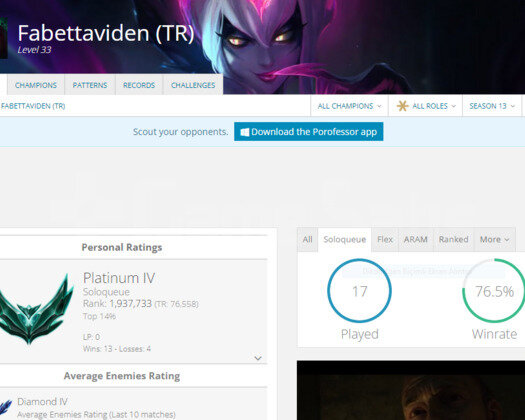Click the Rank: 1,937,733 text
Image resolution: width=525 pixels, height=420 pixels.
point(117,303)
